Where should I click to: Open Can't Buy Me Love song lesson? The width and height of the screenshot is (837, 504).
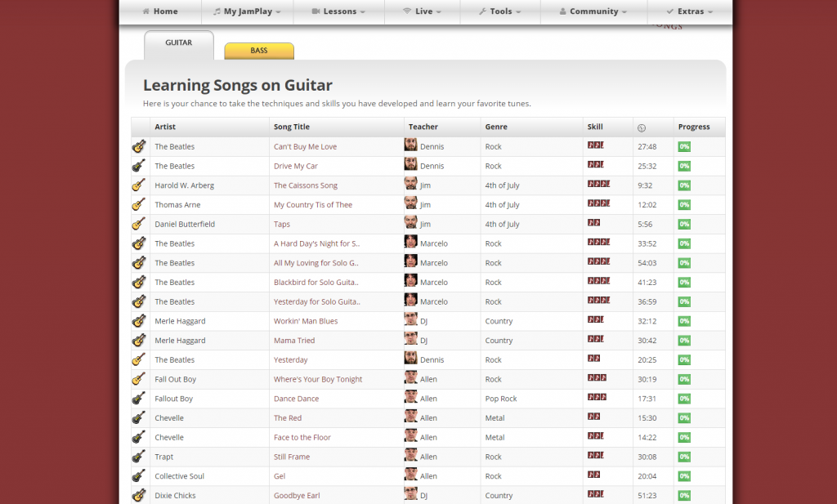(306, 147)
